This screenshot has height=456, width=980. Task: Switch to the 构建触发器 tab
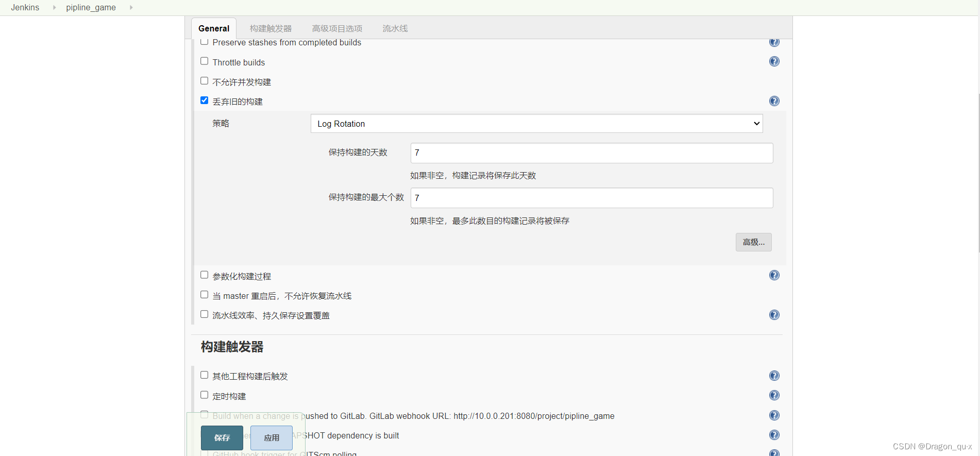coord(271,28)
